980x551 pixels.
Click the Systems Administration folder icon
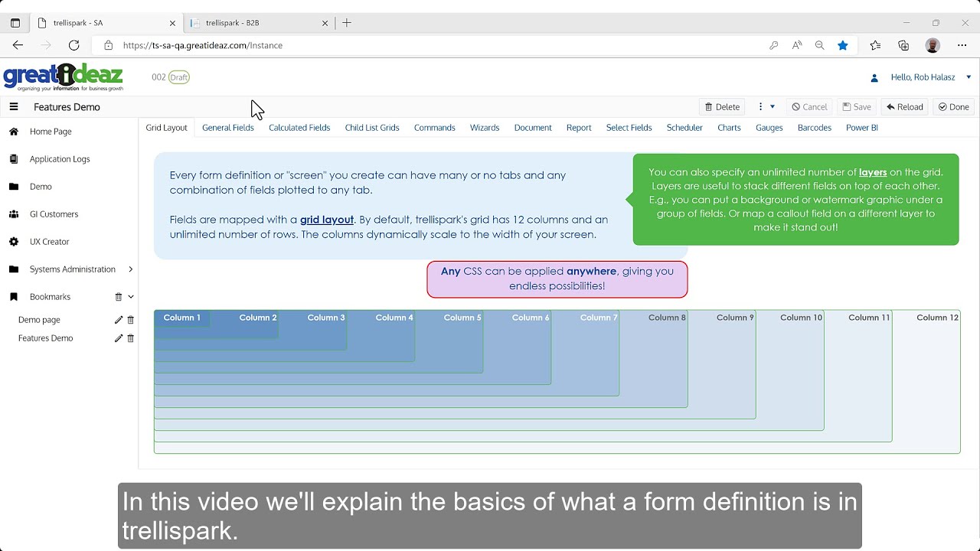(x=14, y=269)
